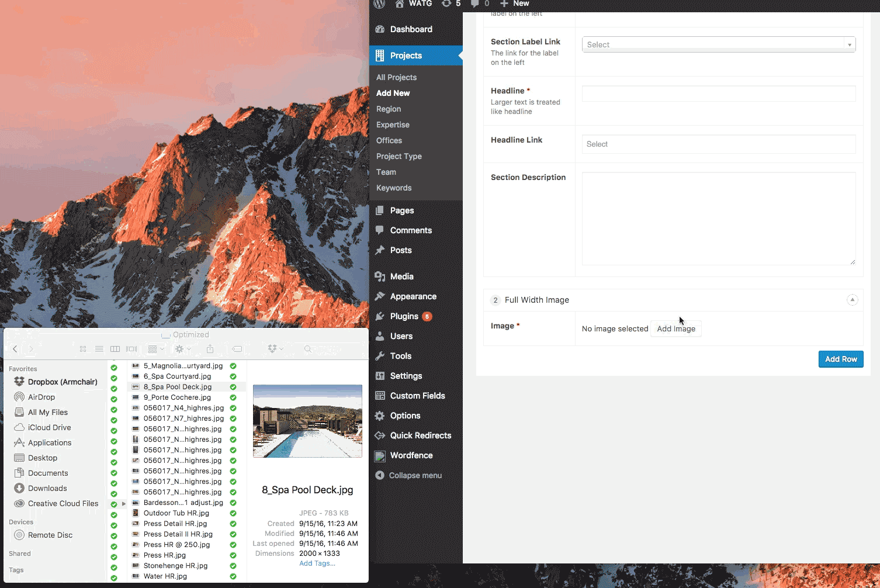Click the Finder share icon

pyautogui.click(x=210, y=349)
